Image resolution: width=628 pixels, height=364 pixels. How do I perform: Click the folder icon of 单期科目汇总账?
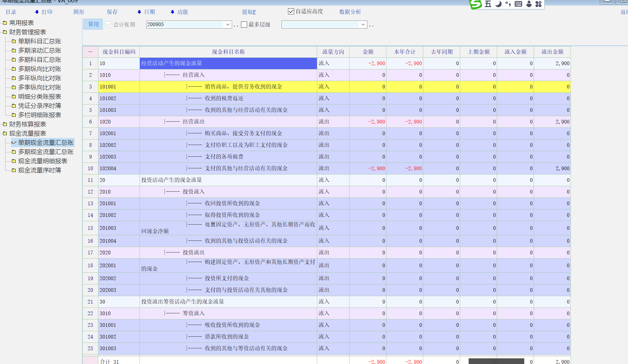coord(14,41)
